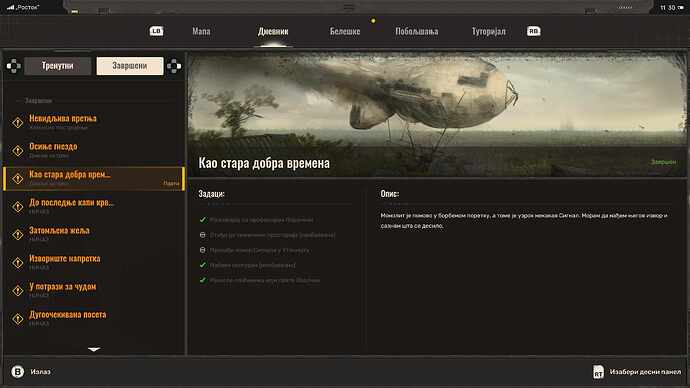Viewport: 690px width, 388px height.
Task: Switch to the Дневник tab
Action: click(x=273, y=31)
